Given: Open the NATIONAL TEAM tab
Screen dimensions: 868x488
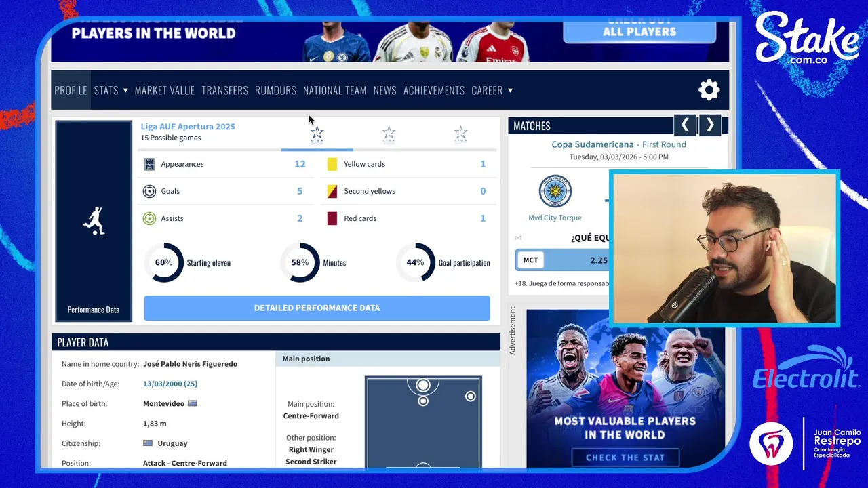Looking at the screenshot, I should click(x=335, y=90).
